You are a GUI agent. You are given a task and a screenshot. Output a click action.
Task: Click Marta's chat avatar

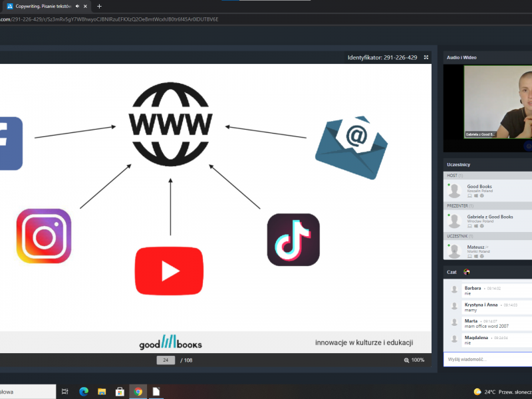pyautogui.click(x=454, y=323)
